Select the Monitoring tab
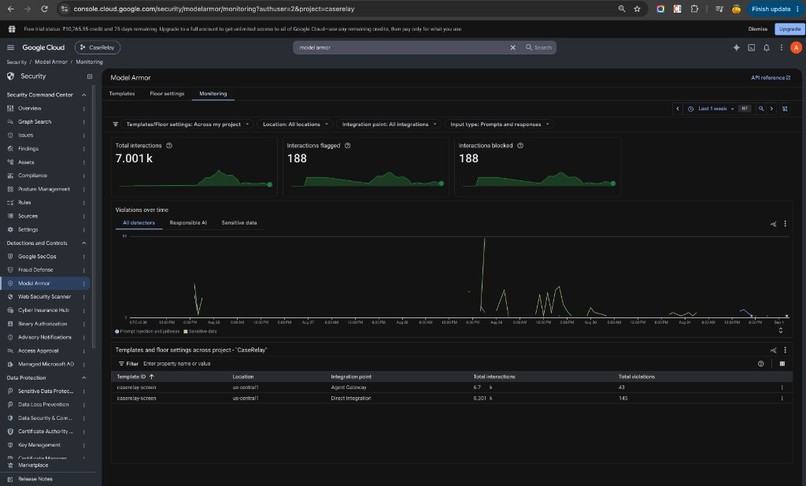Image resolution: width=806 pixels, height=486 pixels. [x=213, y=94]
